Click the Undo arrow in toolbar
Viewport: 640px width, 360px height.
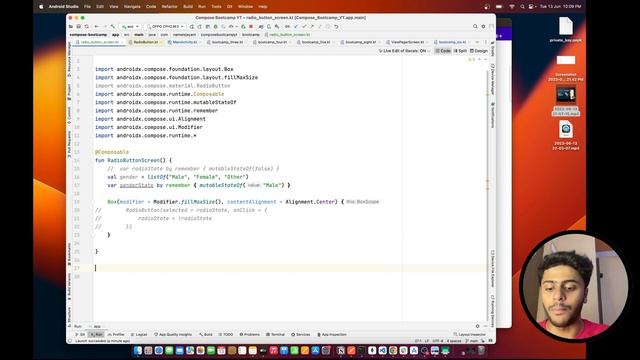point(336,27)
